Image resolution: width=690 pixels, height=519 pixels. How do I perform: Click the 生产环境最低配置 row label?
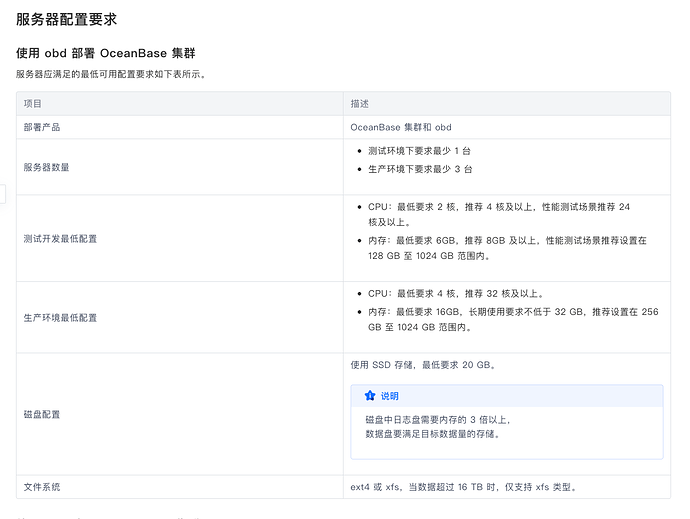60,317
